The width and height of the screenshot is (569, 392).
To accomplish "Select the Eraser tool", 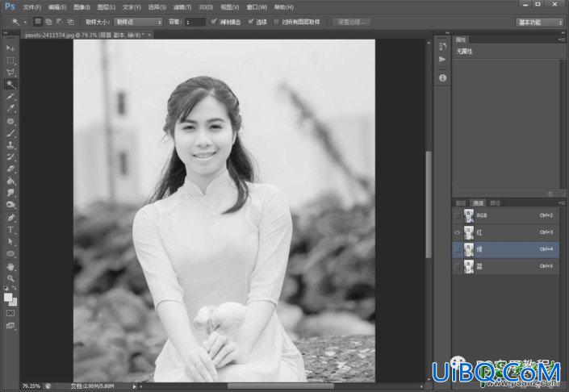I will click(x=10, y=169).
